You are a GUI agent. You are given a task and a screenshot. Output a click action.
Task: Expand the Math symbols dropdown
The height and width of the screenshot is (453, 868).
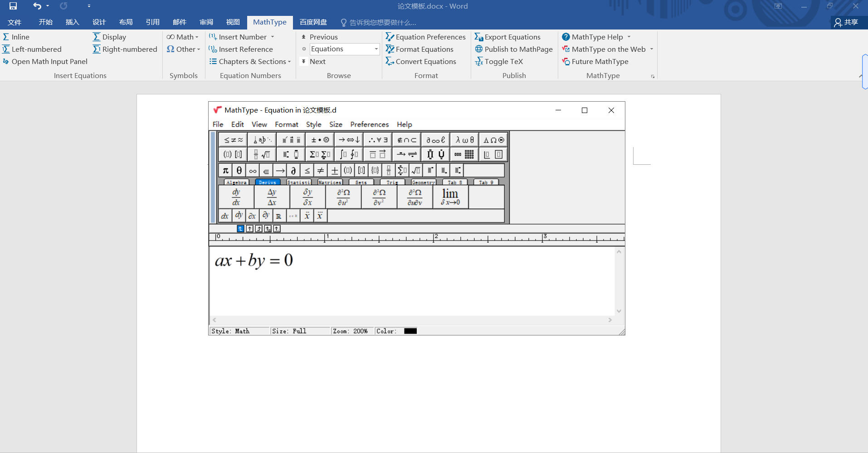183,37
